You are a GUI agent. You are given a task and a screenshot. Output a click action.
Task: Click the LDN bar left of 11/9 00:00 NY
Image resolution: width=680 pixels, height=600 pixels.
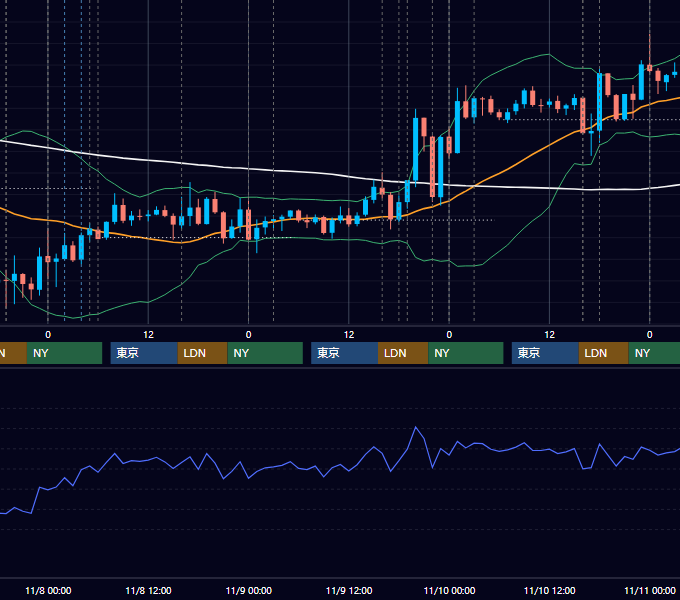(203, 353)
